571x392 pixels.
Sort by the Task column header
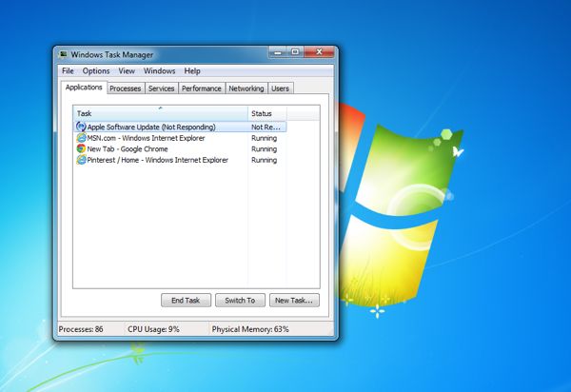tap(161, 113)
